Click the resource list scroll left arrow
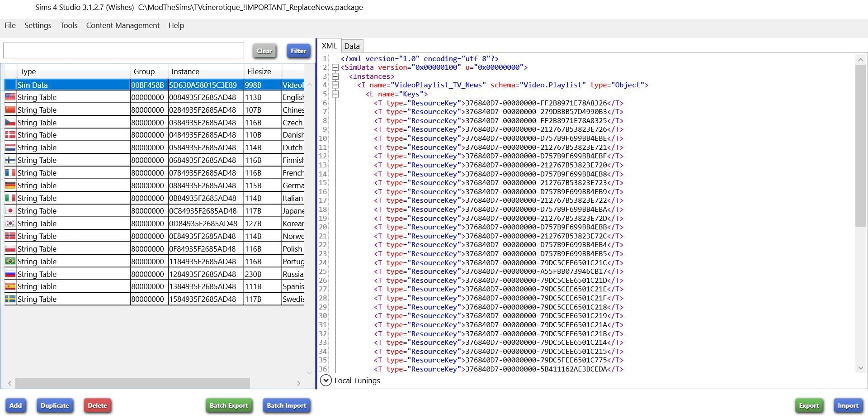This screenshot has height=419, width=868. [10, 383]
